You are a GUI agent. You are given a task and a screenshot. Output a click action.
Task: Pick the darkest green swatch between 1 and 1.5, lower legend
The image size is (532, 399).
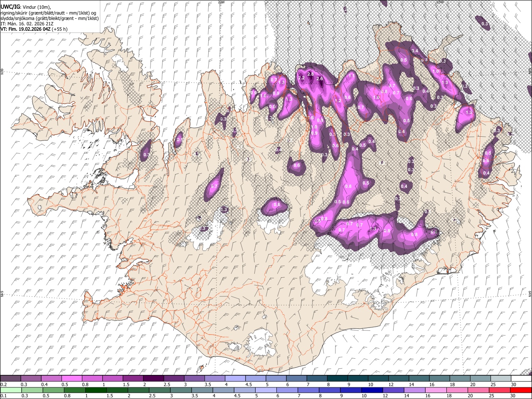(x=96, y=390)
